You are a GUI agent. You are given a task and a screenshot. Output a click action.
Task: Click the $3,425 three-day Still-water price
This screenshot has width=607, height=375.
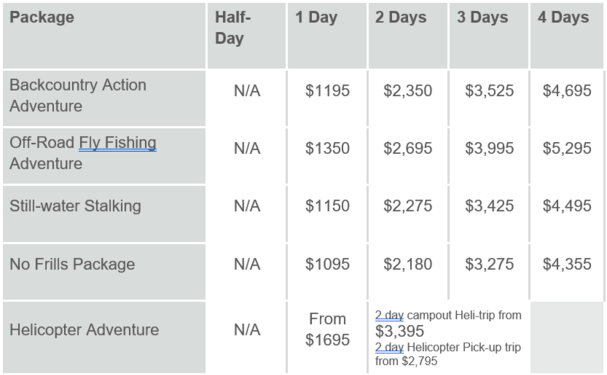click(x=489, y=206)
